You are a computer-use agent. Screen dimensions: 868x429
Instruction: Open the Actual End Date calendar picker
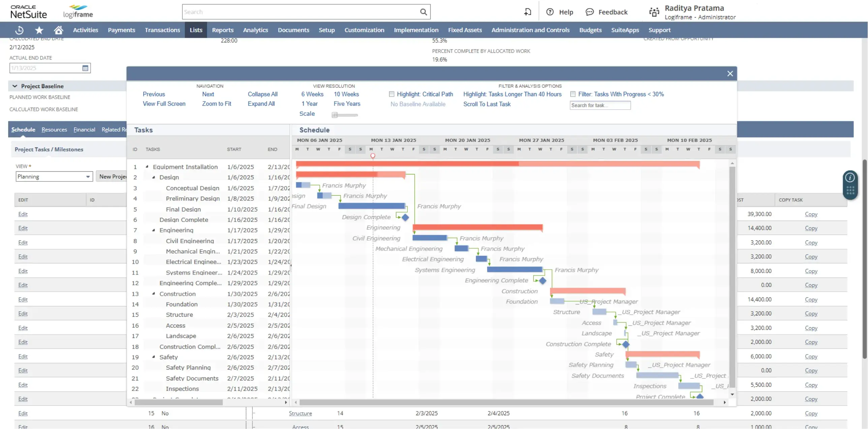coord(86,67)
